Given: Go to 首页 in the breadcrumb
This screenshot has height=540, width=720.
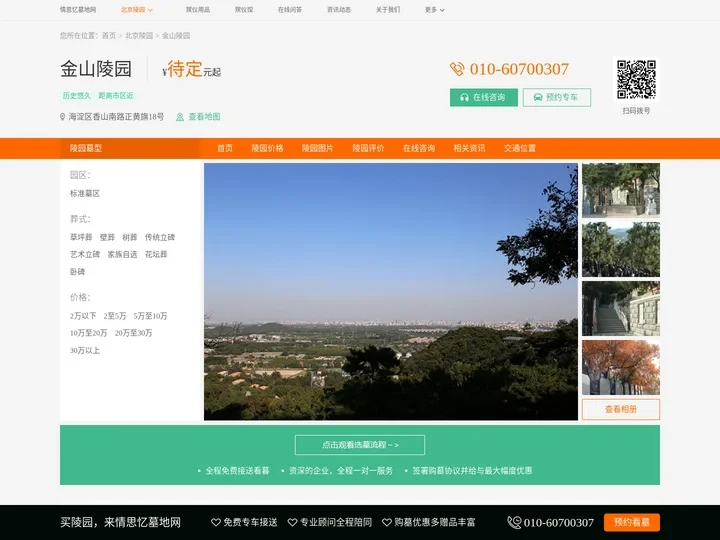Looking at the screenshot, I should 109,35.
